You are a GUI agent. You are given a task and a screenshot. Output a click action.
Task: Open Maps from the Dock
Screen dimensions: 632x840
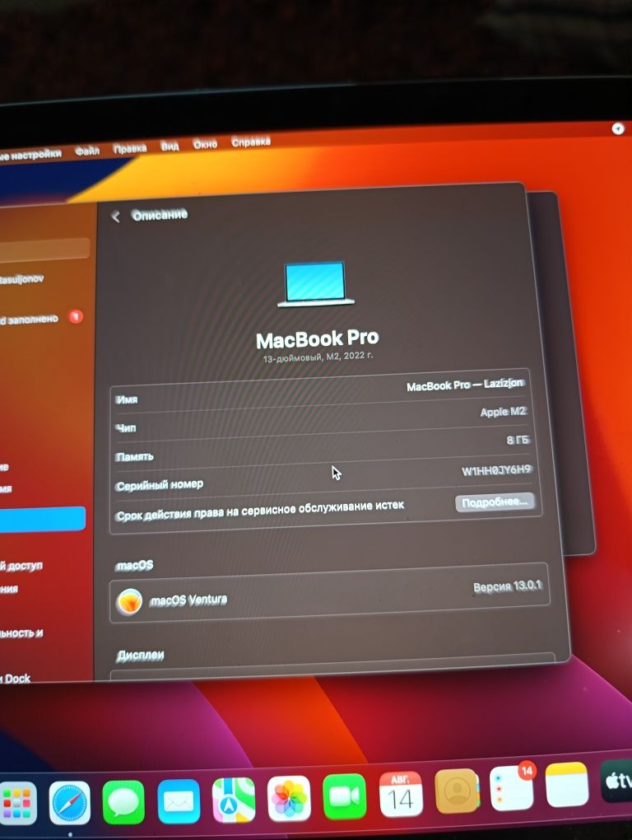click(x=234, y=800)
